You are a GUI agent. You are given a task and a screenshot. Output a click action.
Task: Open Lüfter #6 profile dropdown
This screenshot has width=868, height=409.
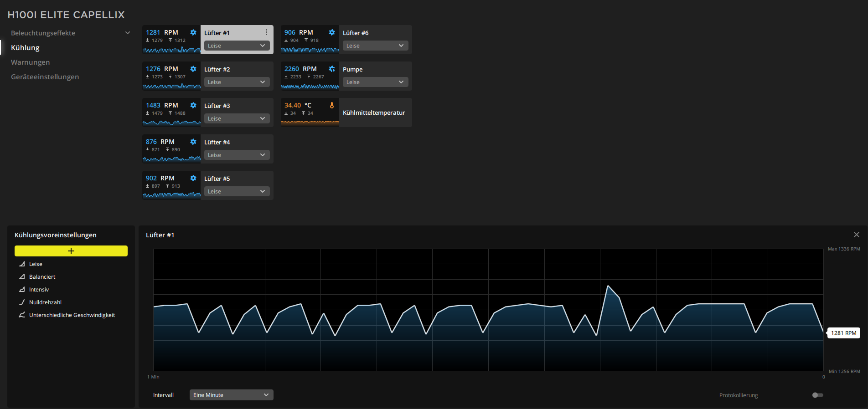(376, 46)
